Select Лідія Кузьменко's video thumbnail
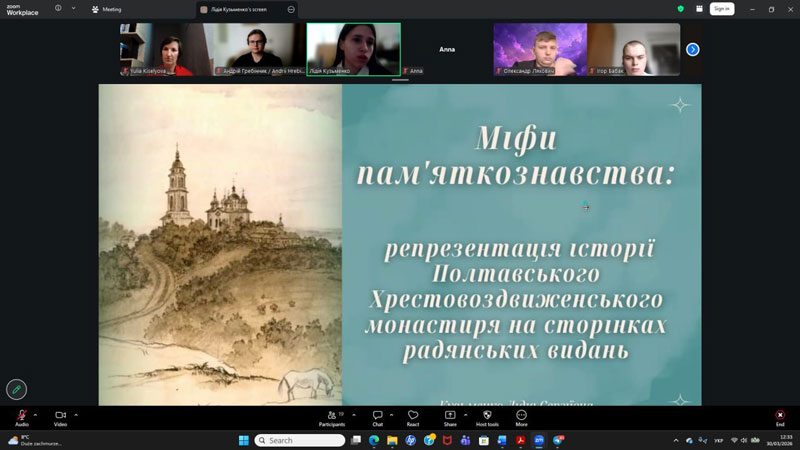The width and height of the screenshot is (800, 450). (x=353, y=49)
